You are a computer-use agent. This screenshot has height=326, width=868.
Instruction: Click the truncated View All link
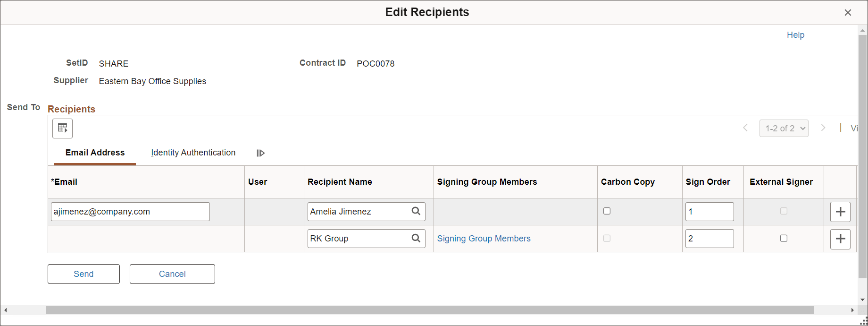[x=855, y=128]
